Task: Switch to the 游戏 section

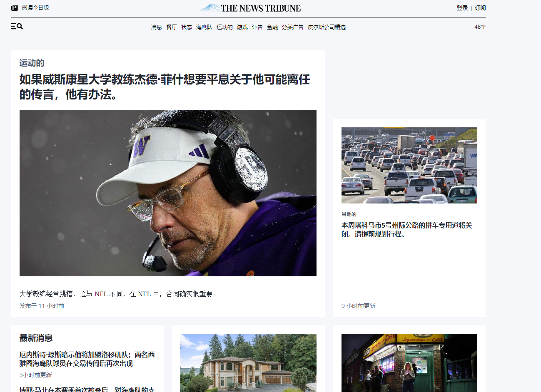Action: click(x=242, y=27)
